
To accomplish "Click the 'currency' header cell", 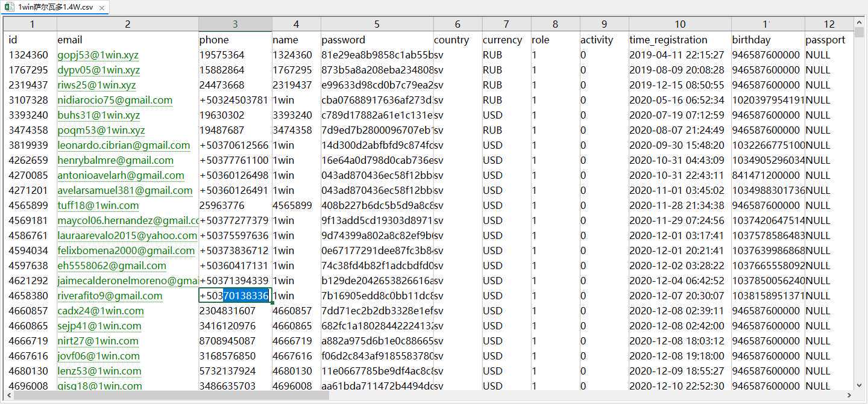I will pyautogui.click(x=506, y=40).
